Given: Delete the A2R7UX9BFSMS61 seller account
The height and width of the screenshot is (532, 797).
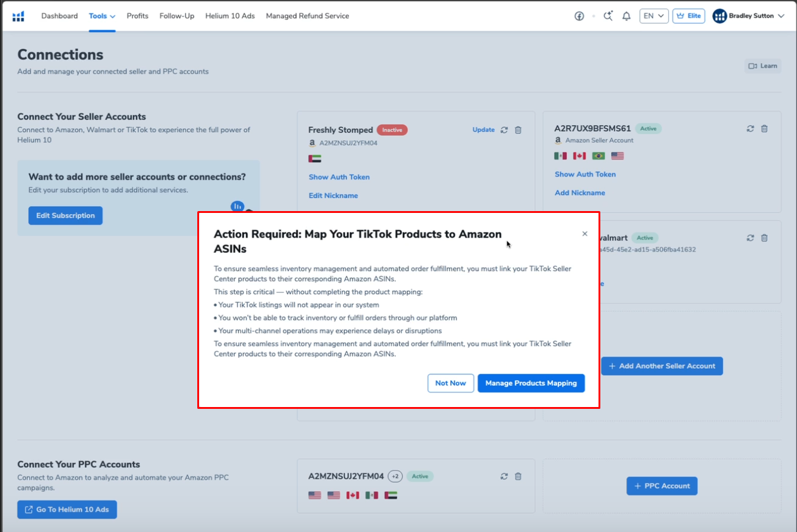Looking at the screenshot, I should point(764,129).
